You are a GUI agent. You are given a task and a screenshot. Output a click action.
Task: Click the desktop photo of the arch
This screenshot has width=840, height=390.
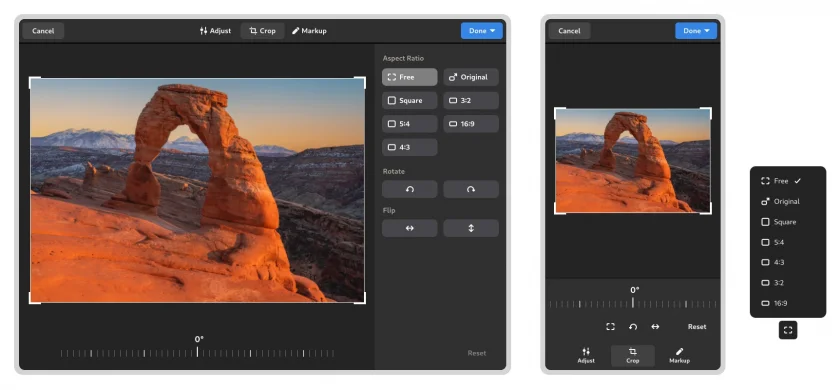pyautogui.click(x=197, y=190)
